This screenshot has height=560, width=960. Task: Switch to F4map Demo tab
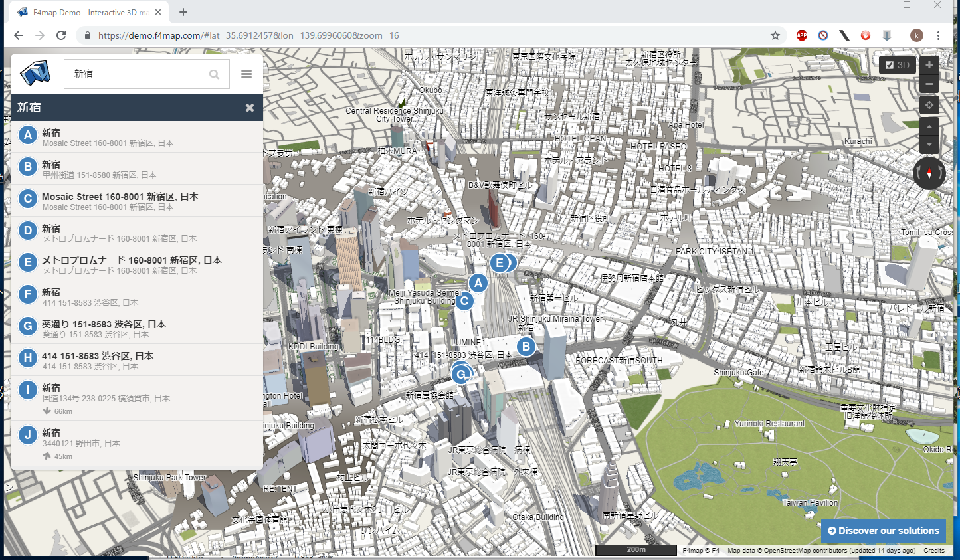90,12
